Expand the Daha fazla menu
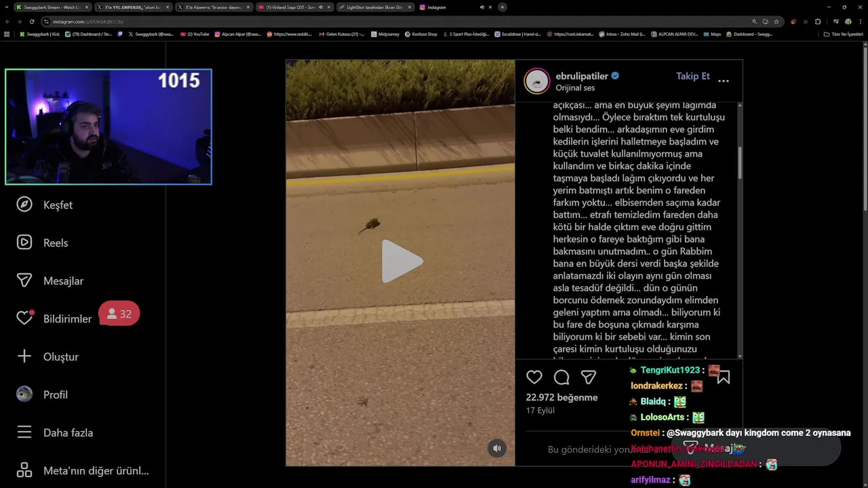This screenshot has width=868, height=488. 55,432
